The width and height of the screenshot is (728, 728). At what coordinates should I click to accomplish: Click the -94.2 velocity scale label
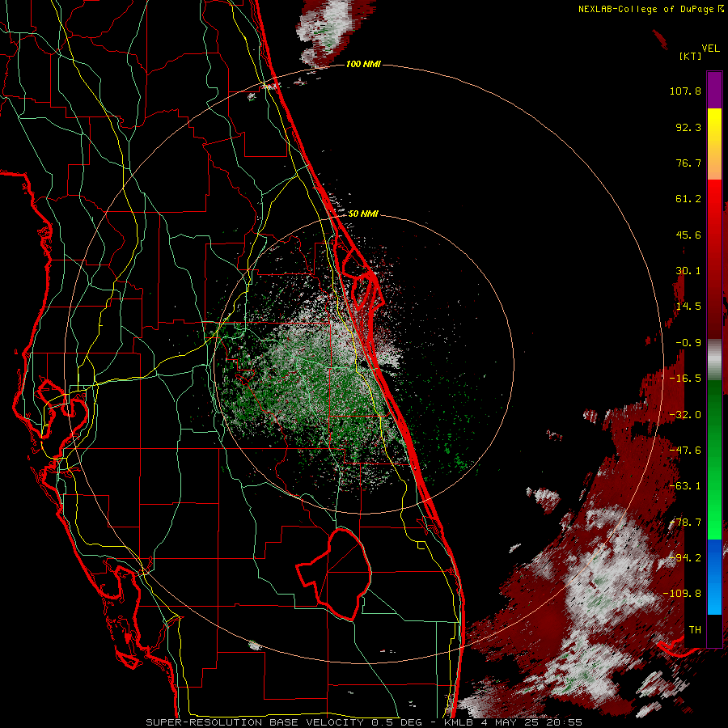tap(685, 557)
